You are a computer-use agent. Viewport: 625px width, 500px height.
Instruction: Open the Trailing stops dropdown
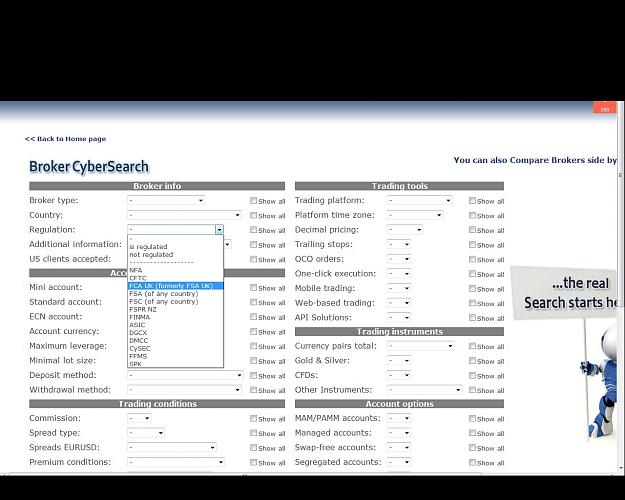click(x=399, y=244)
